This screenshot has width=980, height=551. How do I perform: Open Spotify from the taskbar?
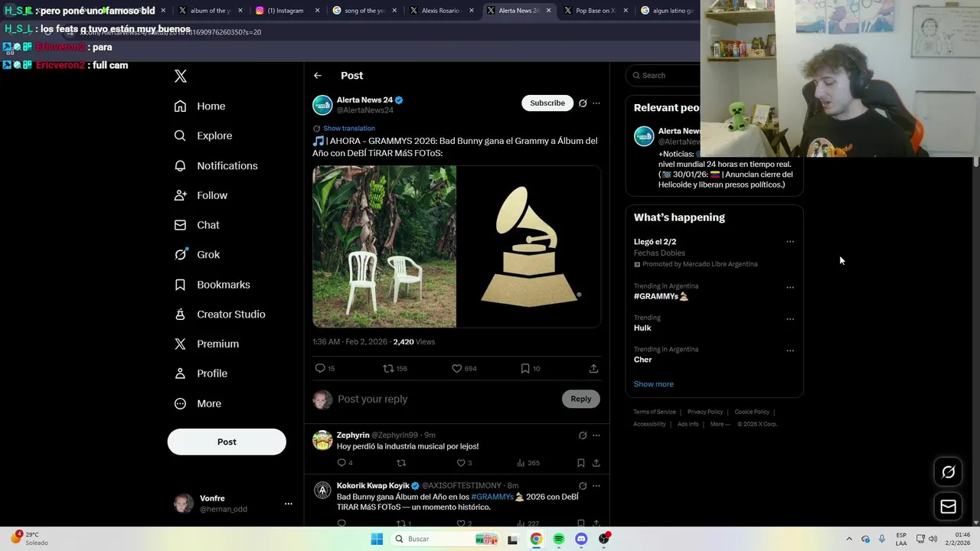(559, 540)
